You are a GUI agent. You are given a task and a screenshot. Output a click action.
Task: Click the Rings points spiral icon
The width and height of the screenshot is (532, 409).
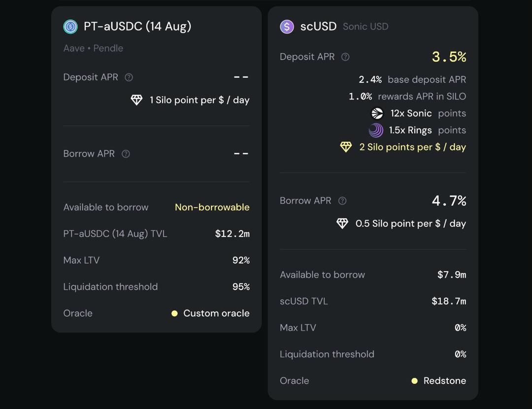click(x=376, y=130)
